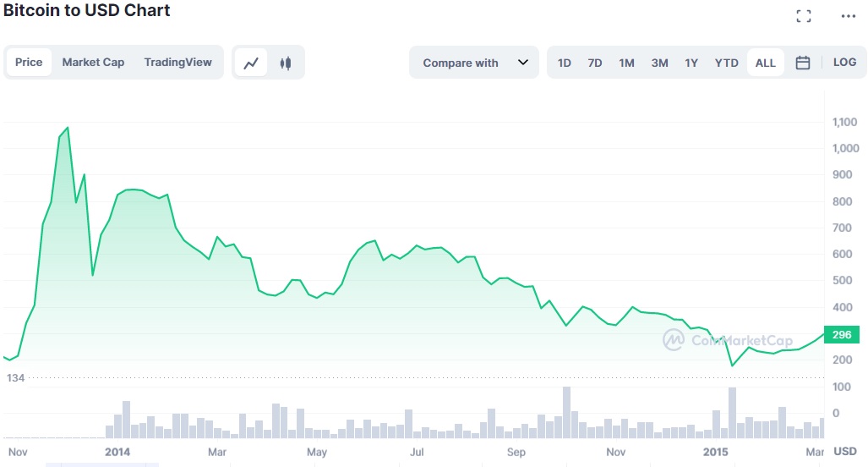This screenshot has height=467, width=868.
Task: Click the Compare with chevron arrow
Action: (522, 62)
